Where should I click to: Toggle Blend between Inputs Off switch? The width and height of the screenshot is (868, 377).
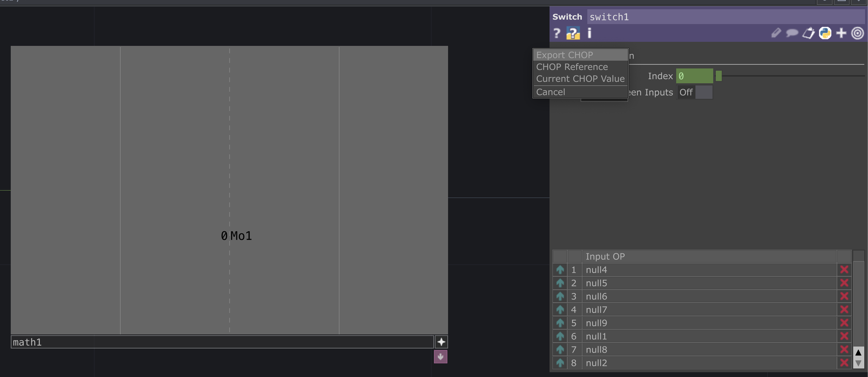[x=695, y=92]
